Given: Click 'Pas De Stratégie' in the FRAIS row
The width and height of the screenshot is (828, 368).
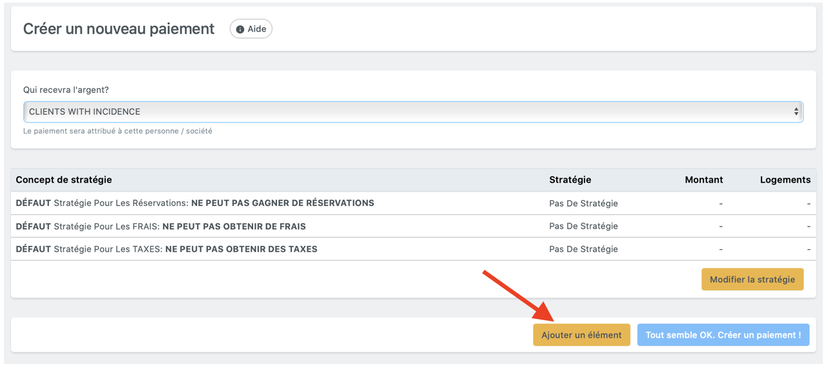Looking at the screenshot, I should [x=584, y=226].
